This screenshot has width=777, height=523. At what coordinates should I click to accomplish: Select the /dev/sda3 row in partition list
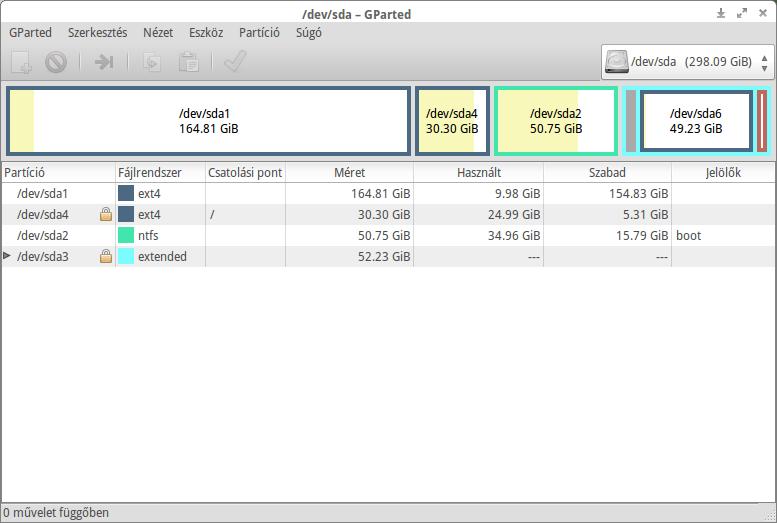388,256
